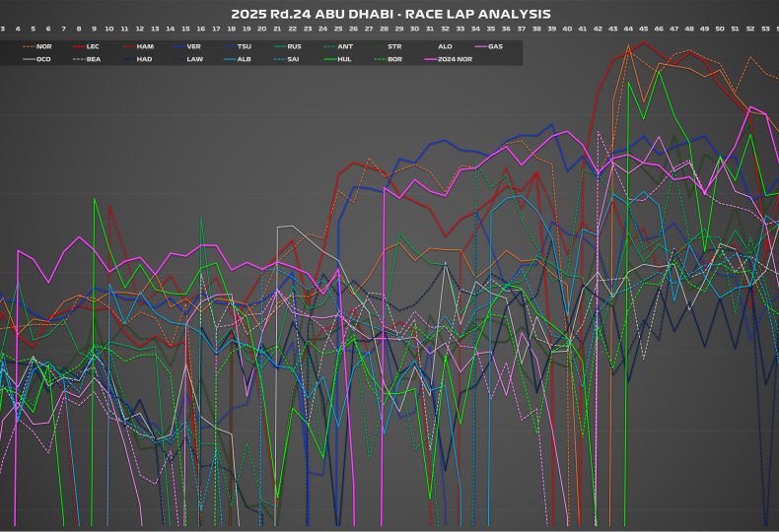
Task: Select the VER legend label
Action: [x=195, y=46]
